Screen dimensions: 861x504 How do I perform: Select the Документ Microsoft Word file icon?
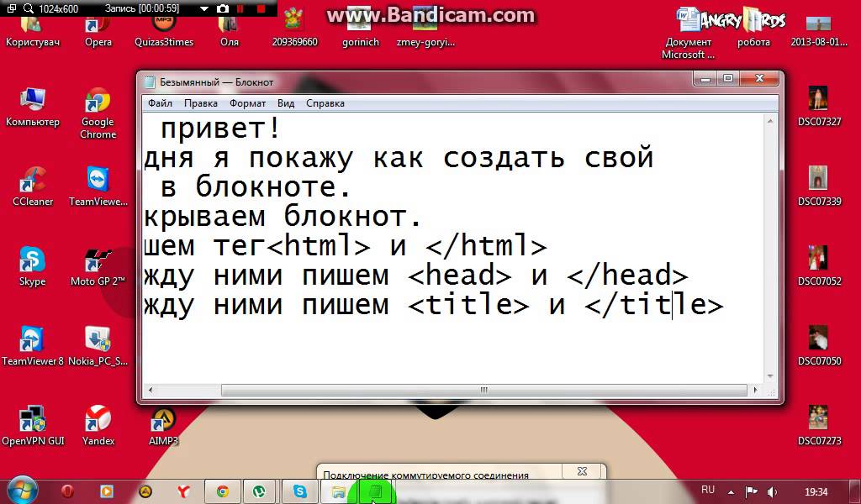point(688,33)
